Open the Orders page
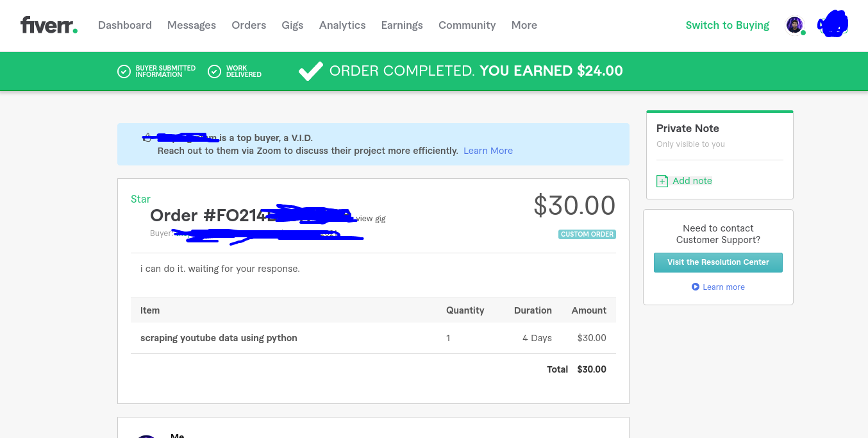This screenshot has height=438, width=868. (249, 25)
